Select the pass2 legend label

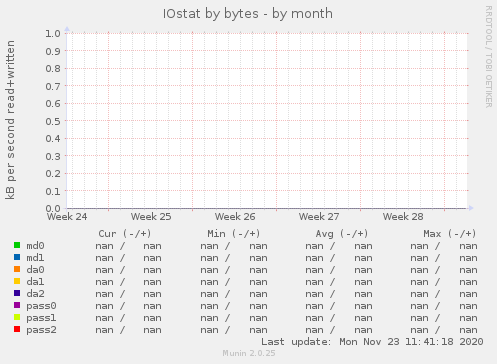[41, 330]
